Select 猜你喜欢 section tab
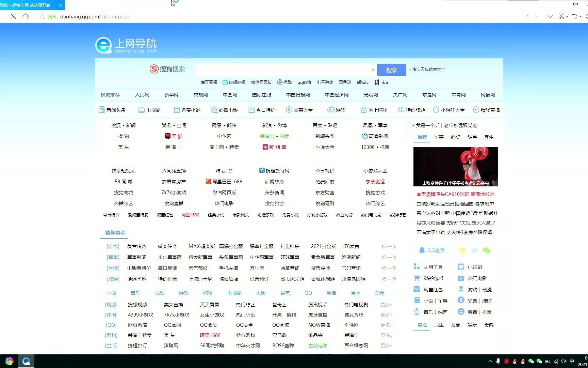This screenshot has width=588, height=368. coord(115,232)
